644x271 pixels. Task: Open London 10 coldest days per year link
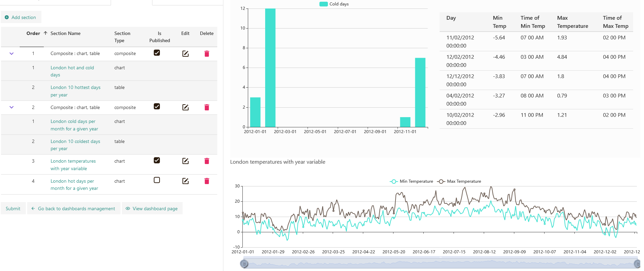coord(75,145)
